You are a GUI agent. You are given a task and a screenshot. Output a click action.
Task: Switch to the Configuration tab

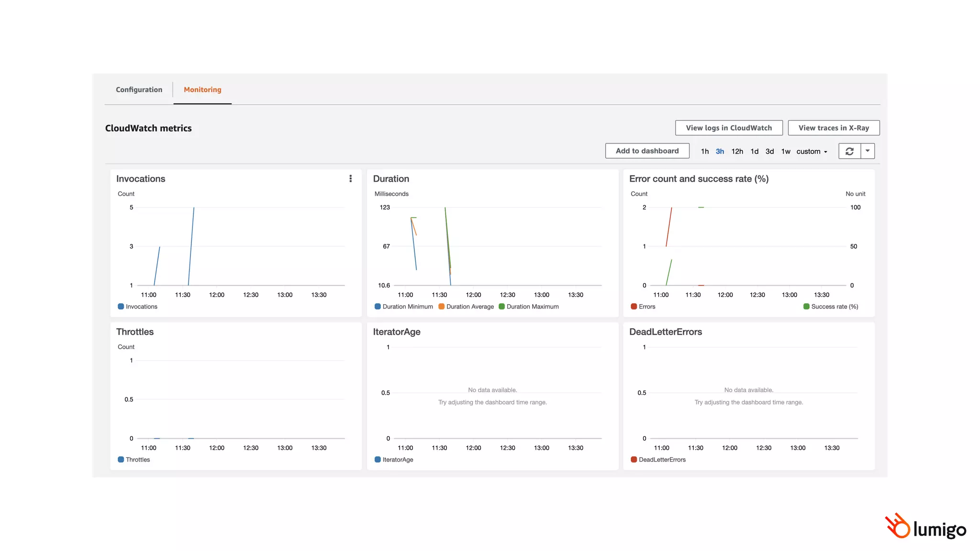tap(139, 89)
